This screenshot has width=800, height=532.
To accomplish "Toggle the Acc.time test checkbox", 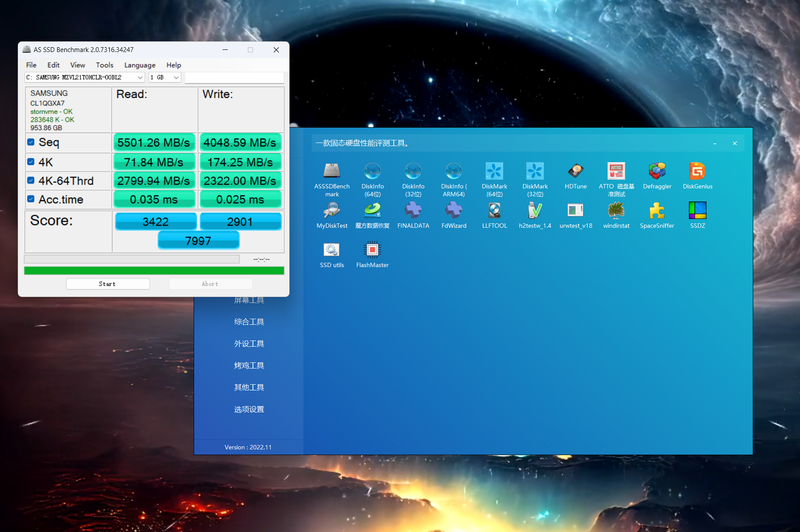I will coord(31,199).
